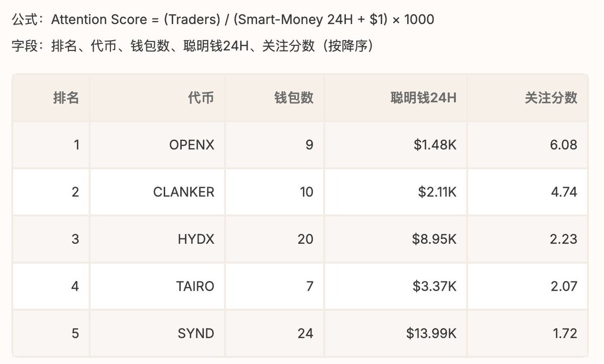This screenshot has width=604, height=364.
Task: Click the 6.08 attention score cell
Action: (563, 145)
